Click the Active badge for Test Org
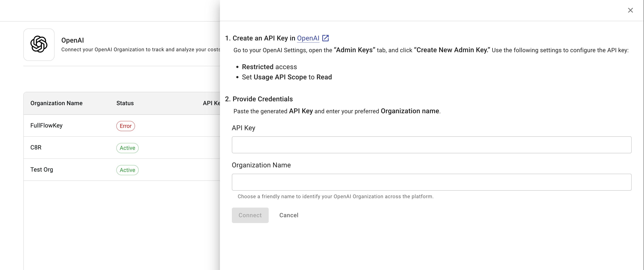 point(127,170)
